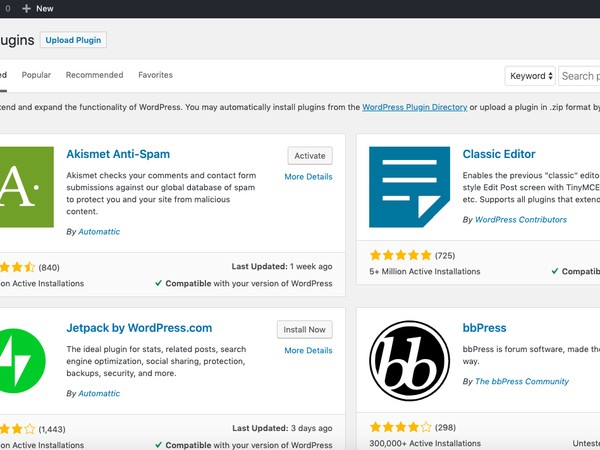Click the Upload Plugin button
Image resolution: width=600 pixels, height=450 pixels.
pos(73,40)
